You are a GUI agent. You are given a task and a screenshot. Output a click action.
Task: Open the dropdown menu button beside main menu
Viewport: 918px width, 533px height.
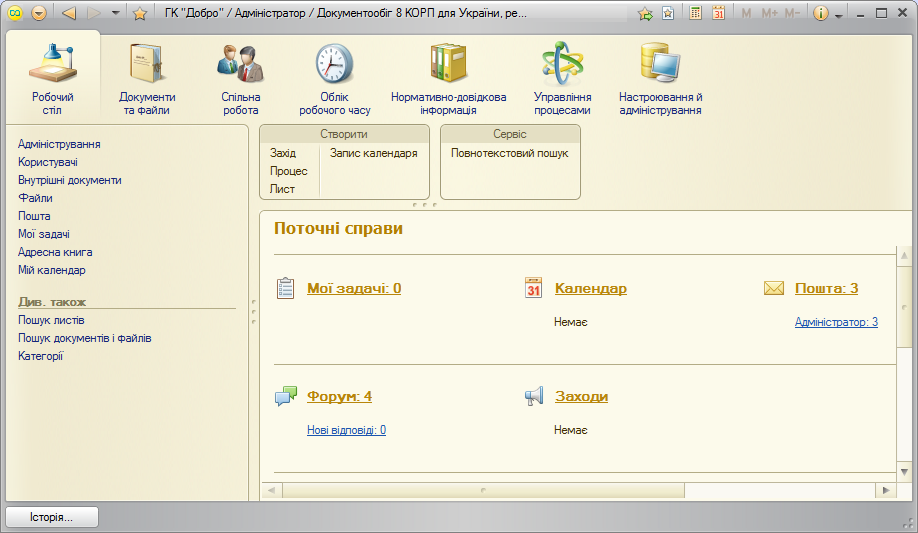click(39, 13)
